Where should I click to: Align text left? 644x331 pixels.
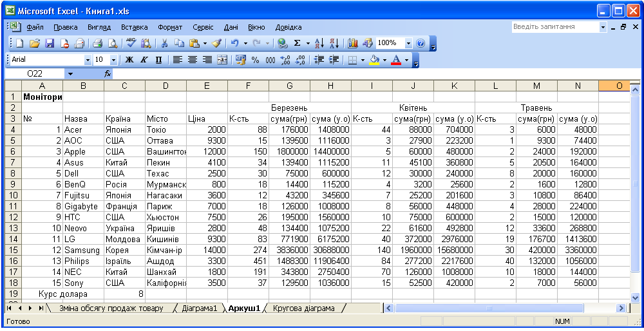[x=178, y=60]
